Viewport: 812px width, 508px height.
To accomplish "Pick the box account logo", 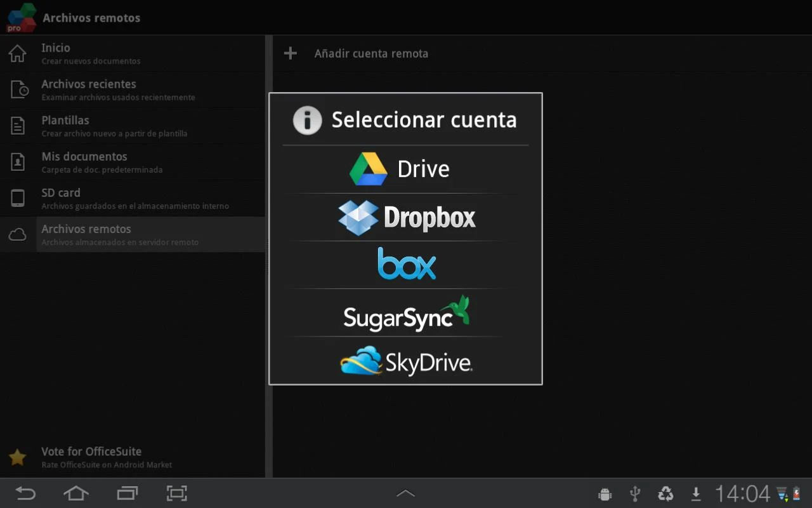I will (x=407, y=264).
